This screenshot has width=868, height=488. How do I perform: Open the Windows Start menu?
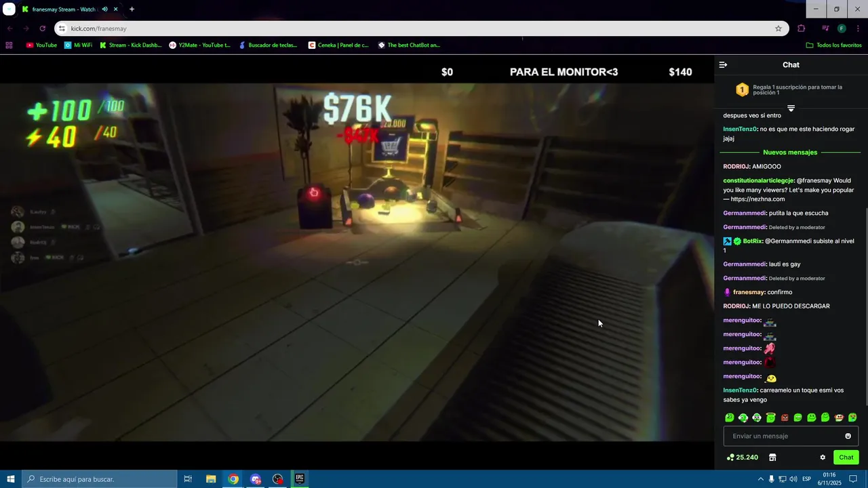click(10, 479)
